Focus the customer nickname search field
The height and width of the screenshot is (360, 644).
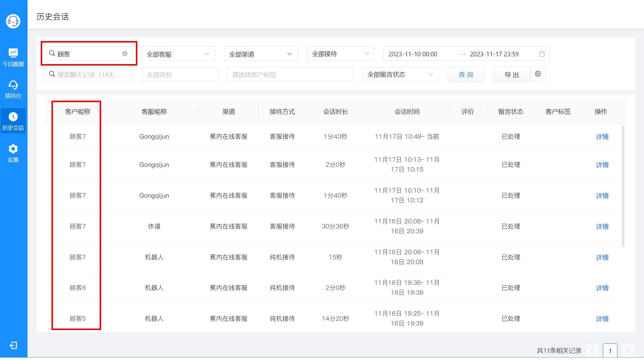[x=88, y=54]
